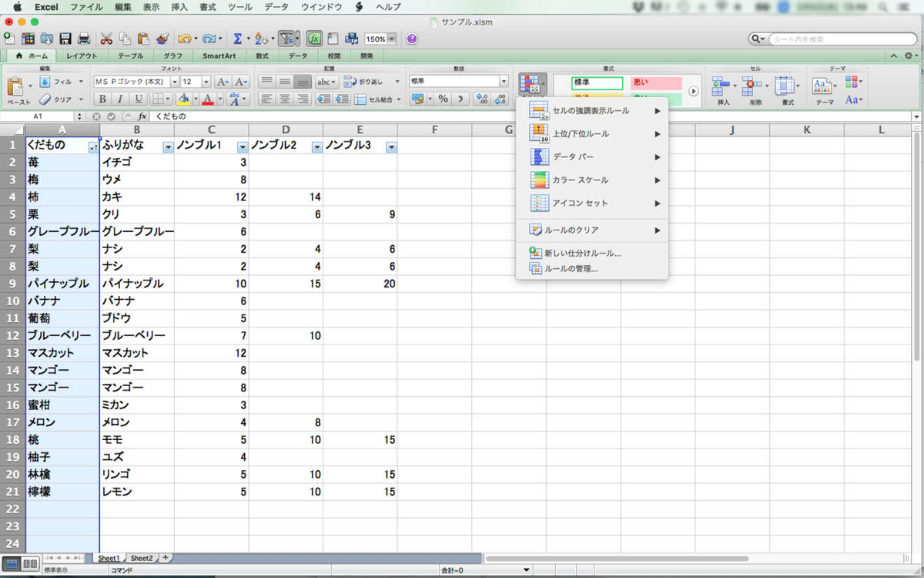Open the ノンブル3 column filter dropdown
The width and height of the screenshot is (924, 578).
click(391, 146)
